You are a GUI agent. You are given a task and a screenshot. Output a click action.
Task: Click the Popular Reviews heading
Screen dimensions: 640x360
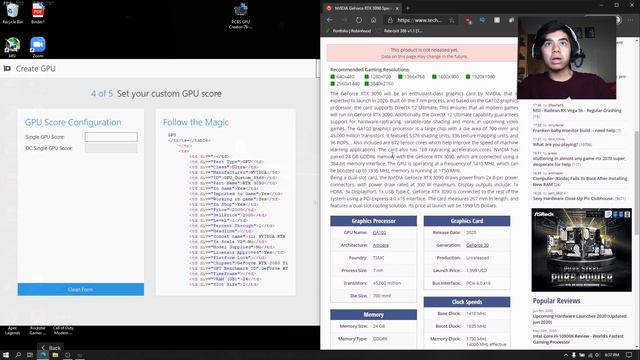click(556, 301)
